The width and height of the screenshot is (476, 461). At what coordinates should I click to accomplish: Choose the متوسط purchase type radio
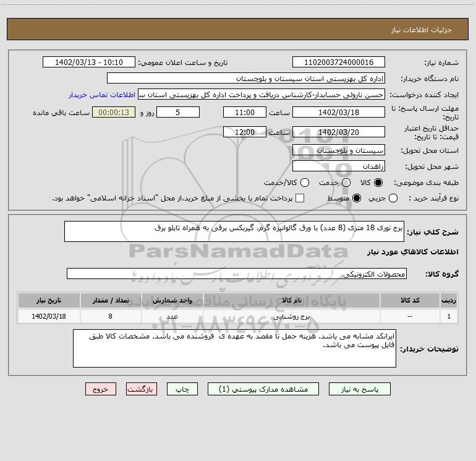pos(357,198)
